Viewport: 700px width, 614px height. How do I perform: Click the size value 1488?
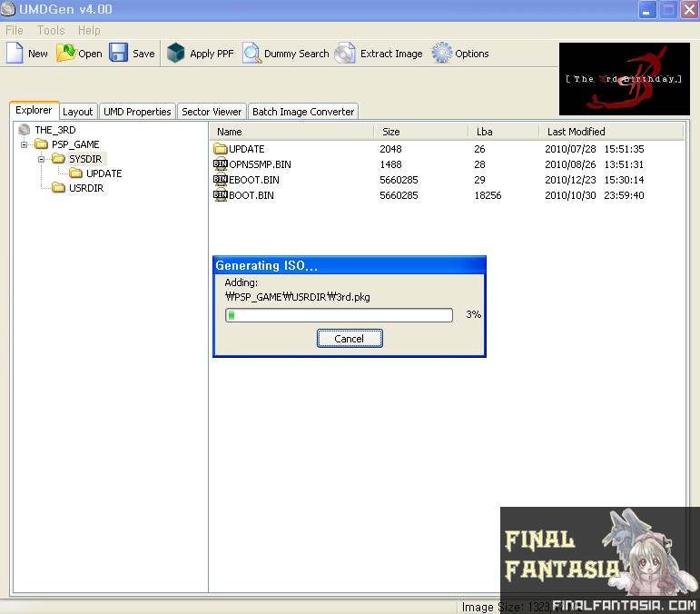pyautogui.click(x=390, y=164)
